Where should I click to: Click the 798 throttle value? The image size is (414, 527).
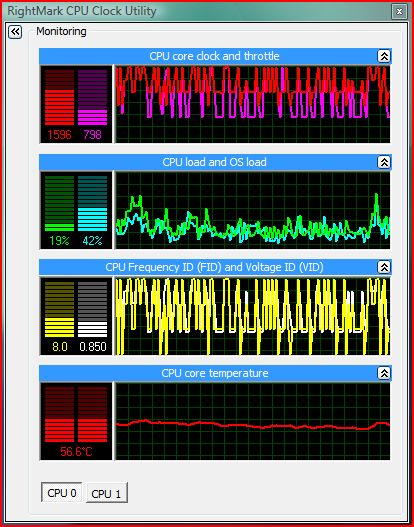92,135
